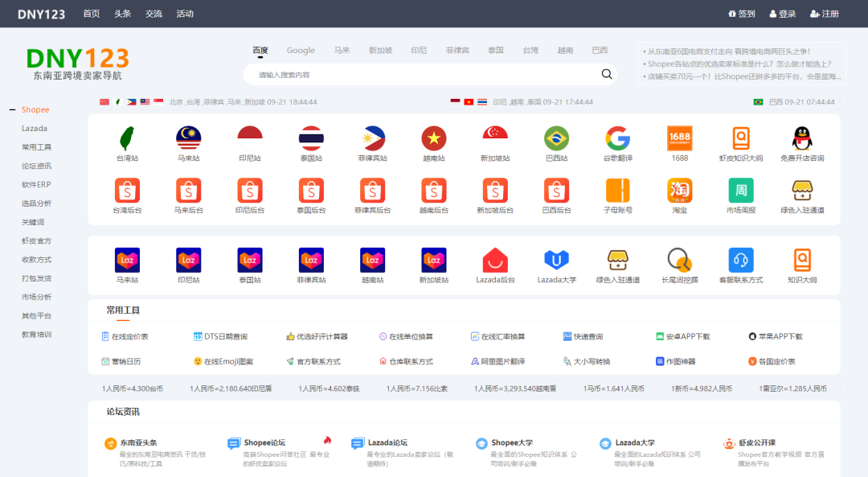Select the 新加坡 search tab
This screenshot has width=868, height=477.
tap(380, 51)
